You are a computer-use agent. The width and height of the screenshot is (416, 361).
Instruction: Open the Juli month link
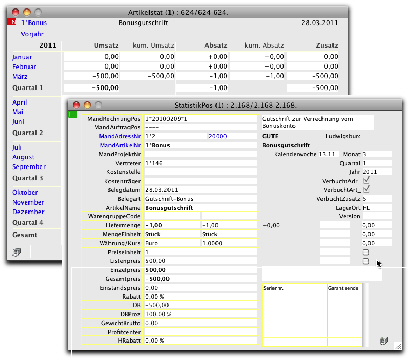[17, 147]
